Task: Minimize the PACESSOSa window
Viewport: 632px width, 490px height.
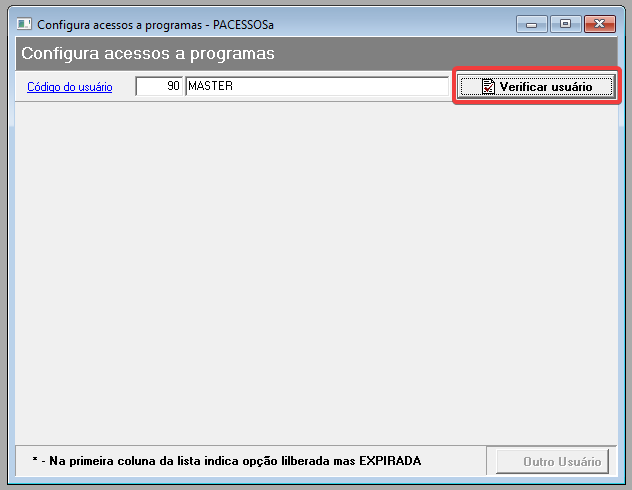Action: (534, 23)
